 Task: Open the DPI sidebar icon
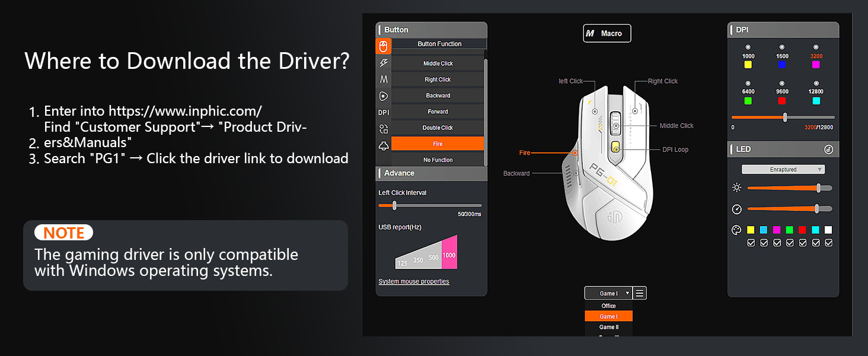tap(383, 112)
